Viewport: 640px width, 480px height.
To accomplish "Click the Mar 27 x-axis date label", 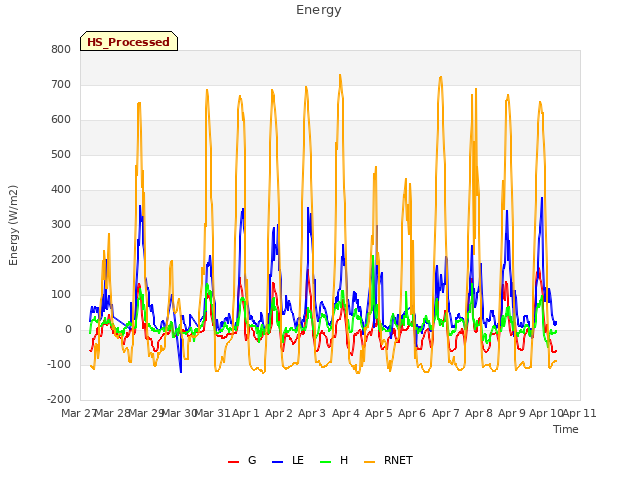I will tap(79, 413).
